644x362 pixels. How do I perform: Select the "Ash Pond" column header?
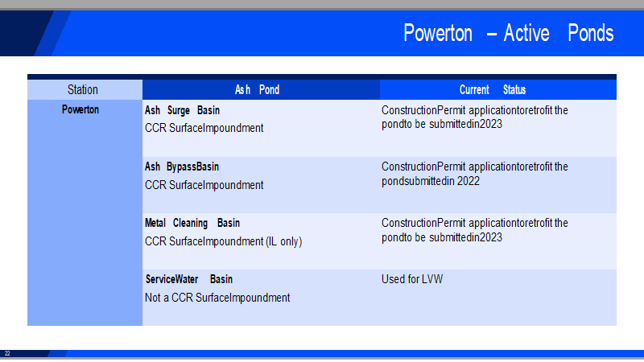coord(257,90)
